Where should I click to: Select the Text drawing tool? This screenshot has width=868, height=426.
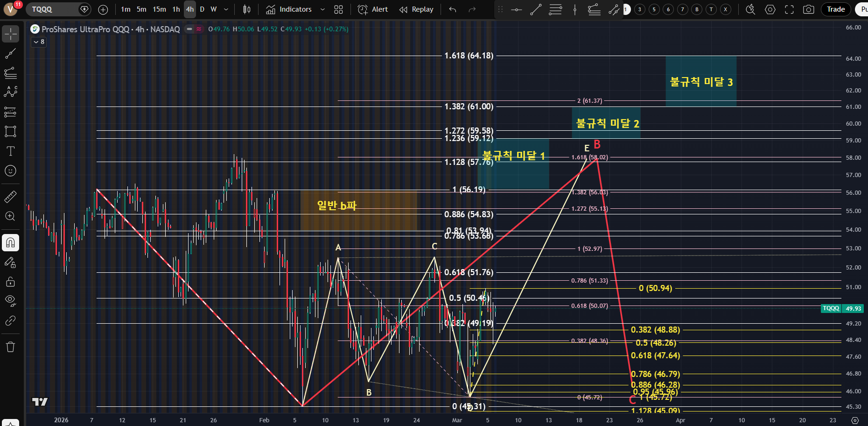[x=10, y=151]
